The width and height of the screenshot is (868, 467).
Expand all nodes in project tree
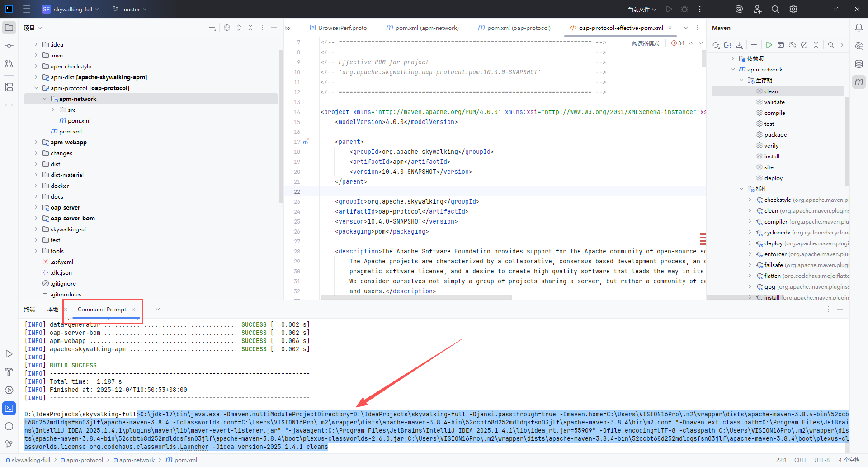(x=239, y=28)
